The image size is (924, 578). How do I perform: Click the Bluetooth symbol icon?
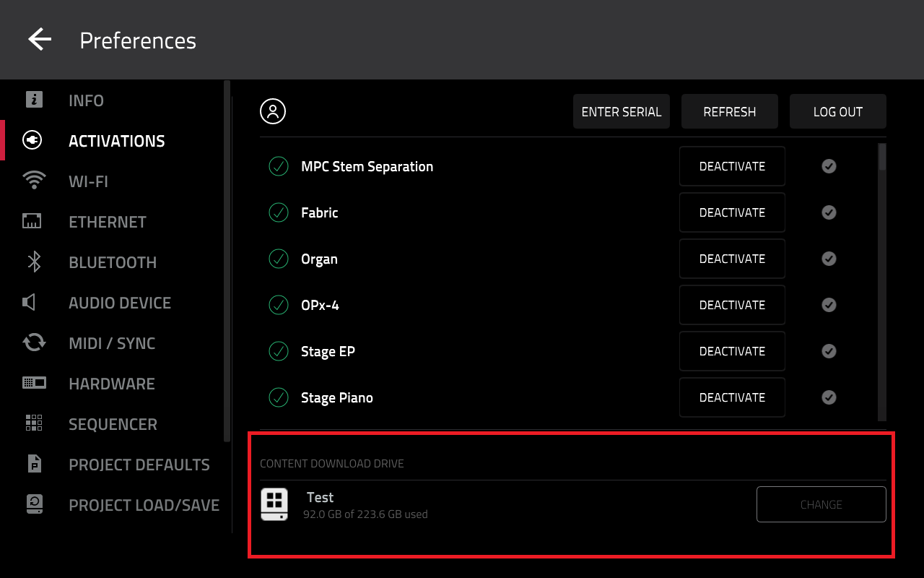tap(34, 262)
